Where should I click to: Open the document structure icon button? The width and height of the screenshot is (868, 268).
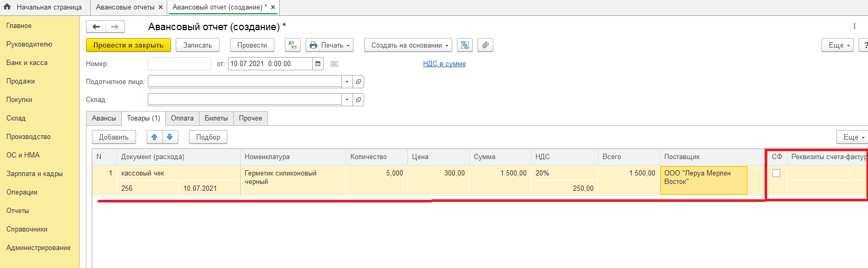click(x=464, y=45)
